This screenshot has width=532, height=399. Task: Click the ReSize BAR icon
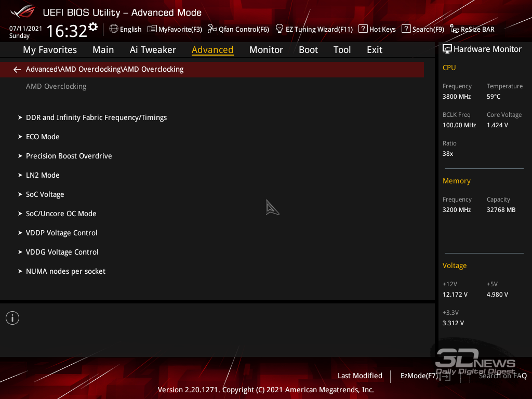point(454,29)
